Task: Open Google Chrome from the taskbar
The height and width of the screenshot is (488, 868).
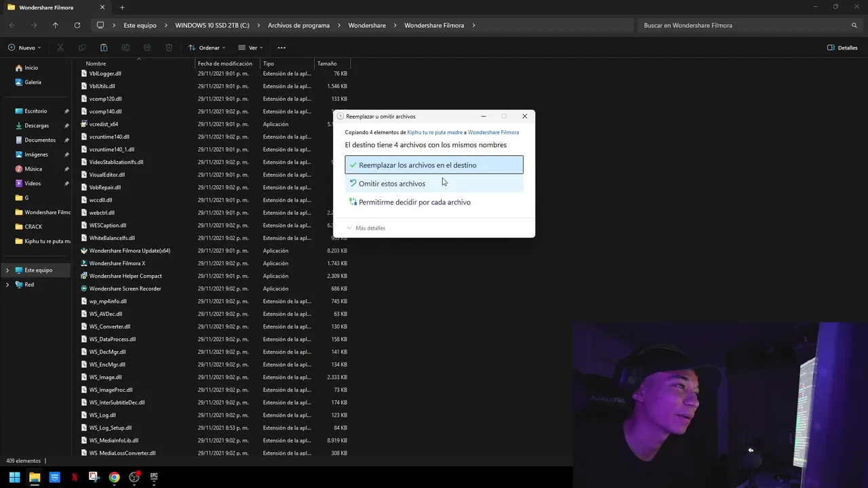Action: (x=115, y=477)
